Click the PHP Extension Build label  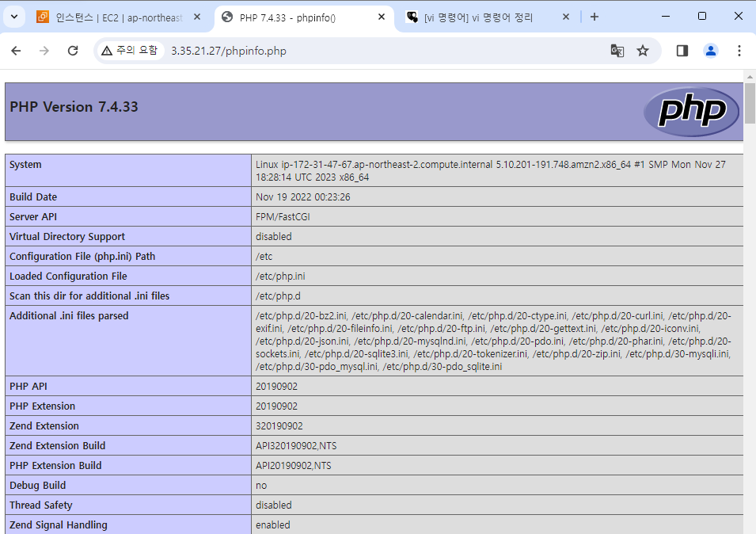pyautogui.click(x=55, y=466)
